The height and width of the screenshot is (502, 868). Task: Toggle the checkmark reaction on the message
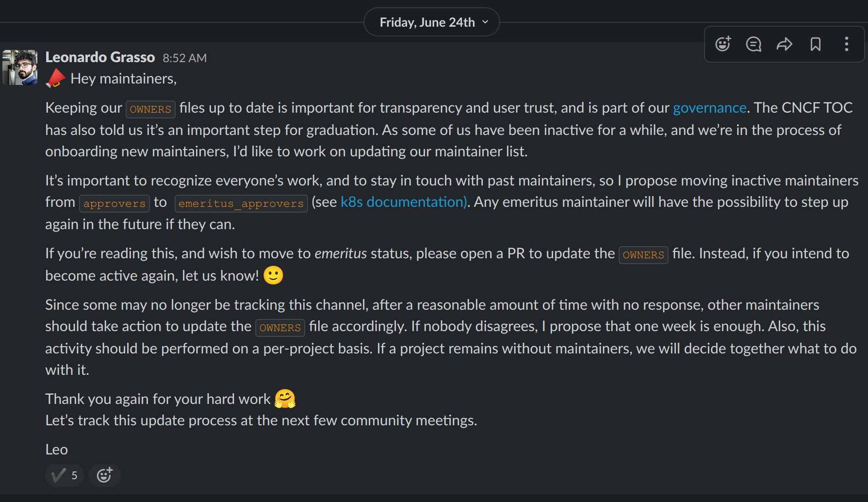coord(65,475)
